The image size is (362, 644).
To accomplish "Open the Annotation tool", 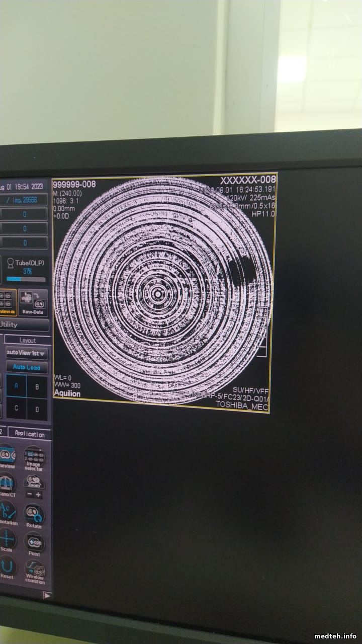I will (x=7, y=514).
